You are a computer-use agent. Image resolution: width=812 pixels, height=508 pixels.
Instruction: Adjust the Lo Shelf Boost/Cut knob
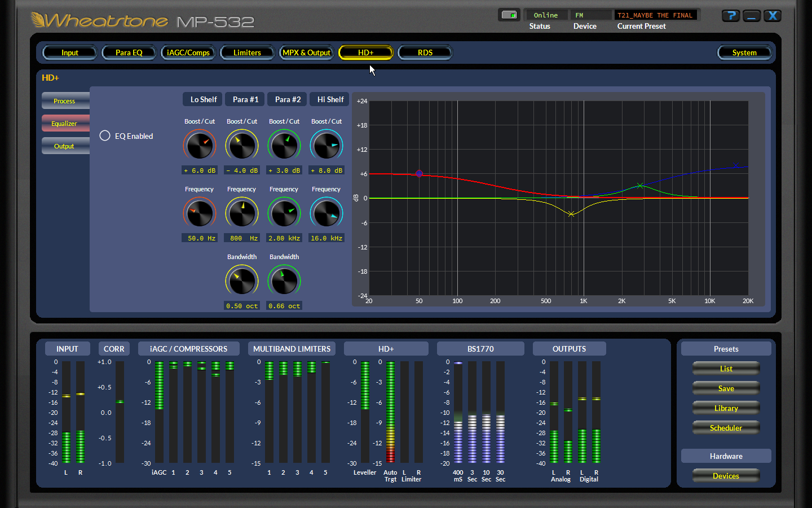pos(200,146)
